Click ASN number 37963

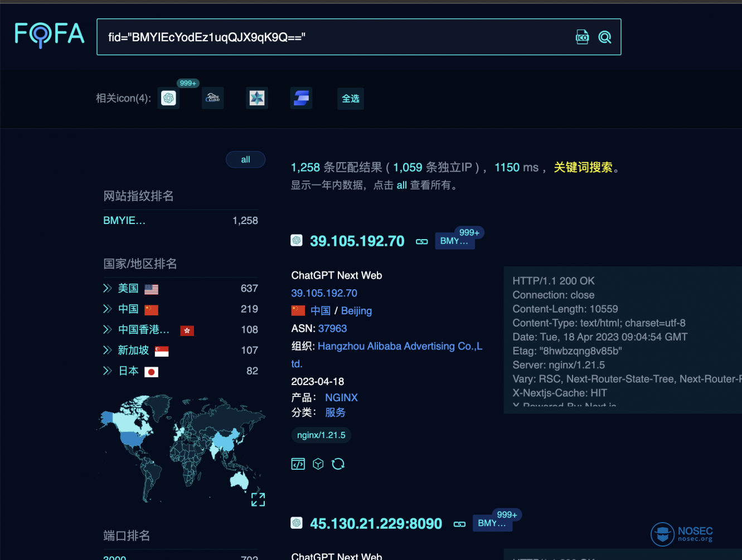tap(332, 329)
